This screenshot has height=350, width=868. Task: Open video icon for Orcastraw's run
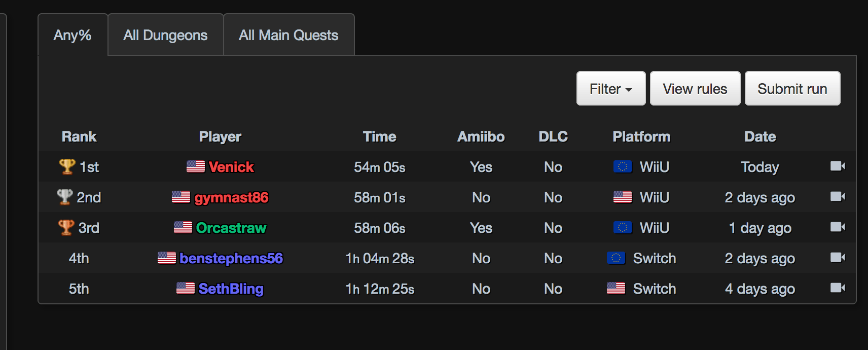click(x=838, y=227)
